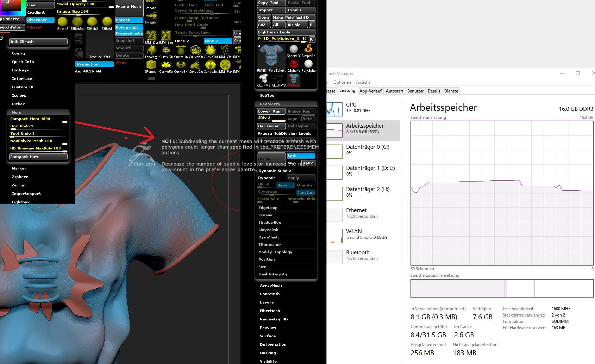Pick the IMM plastic Zipper brush

(x=166, y=35)
